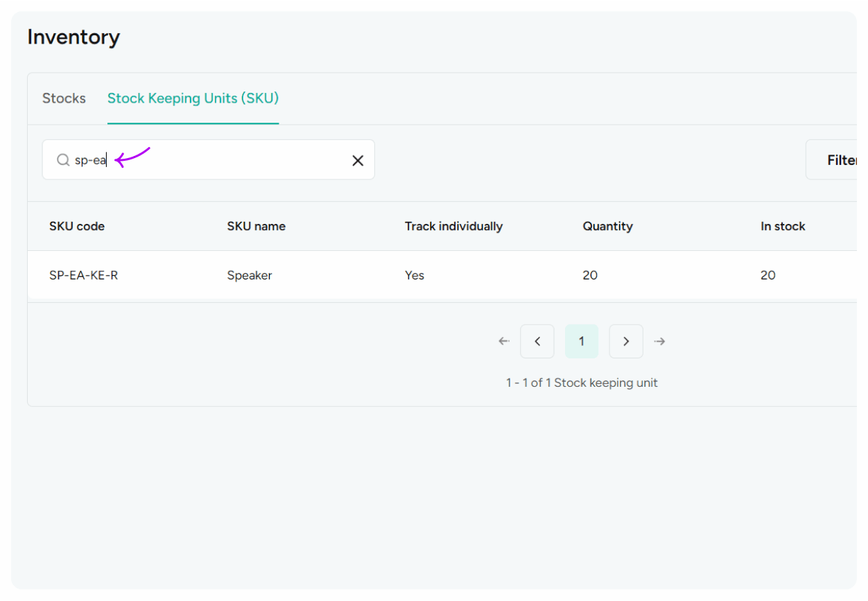Click the In stock column header
The width and height of the screenshot is (868, 601).
[783, 226]
